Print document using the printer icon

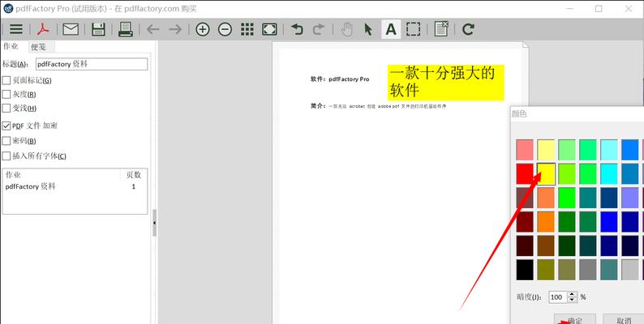pos(125,29)
